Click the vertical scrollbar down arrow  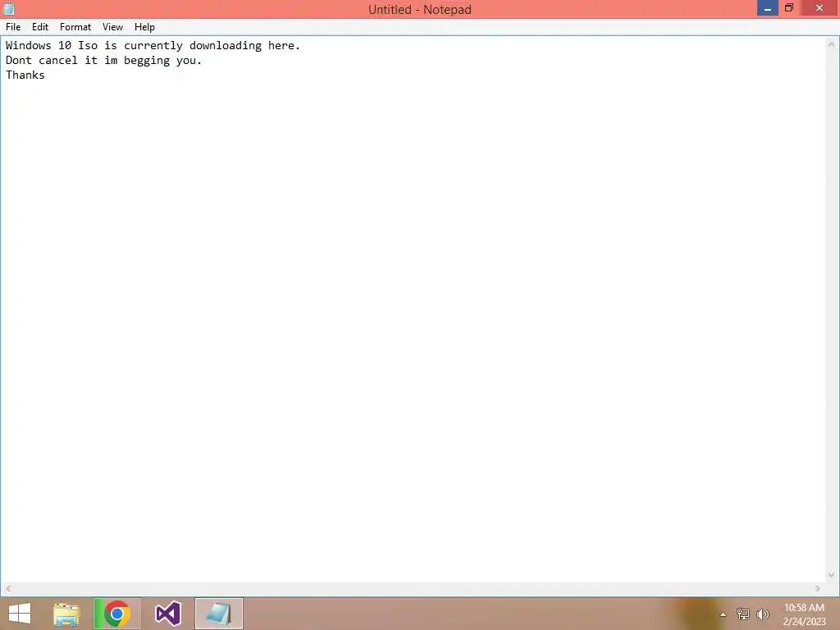coord(831,575)
